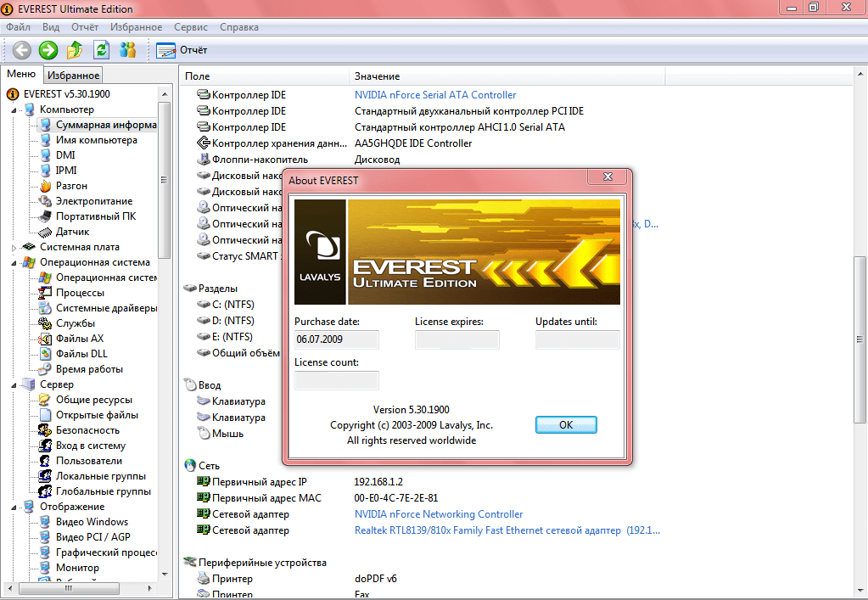Close the About EVEREST dialog

click(x=608, y=177)
